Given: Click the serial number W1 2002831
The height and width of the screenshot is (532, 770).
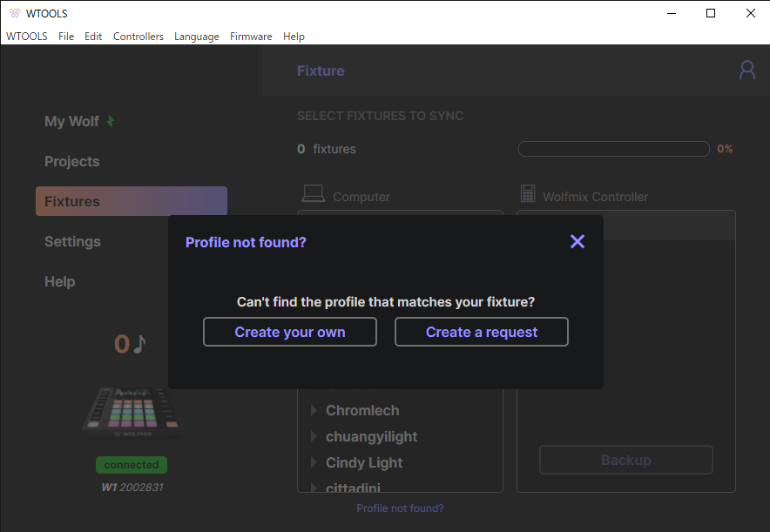Looking at the screenshot, I should (x=132, y=488).
